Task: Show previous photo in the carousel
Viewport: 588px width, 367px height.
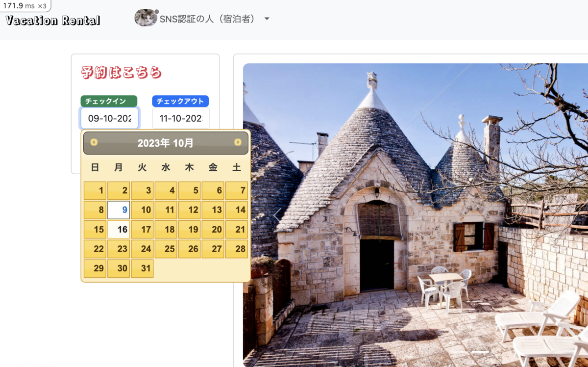Action: [277, 215]
